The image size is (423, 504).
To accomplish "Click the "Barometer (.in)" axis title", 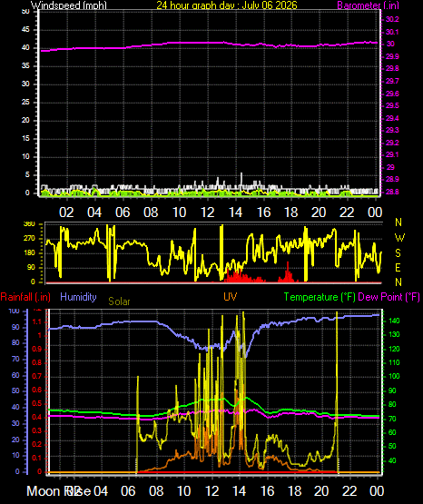I will [x=368, y=5].
